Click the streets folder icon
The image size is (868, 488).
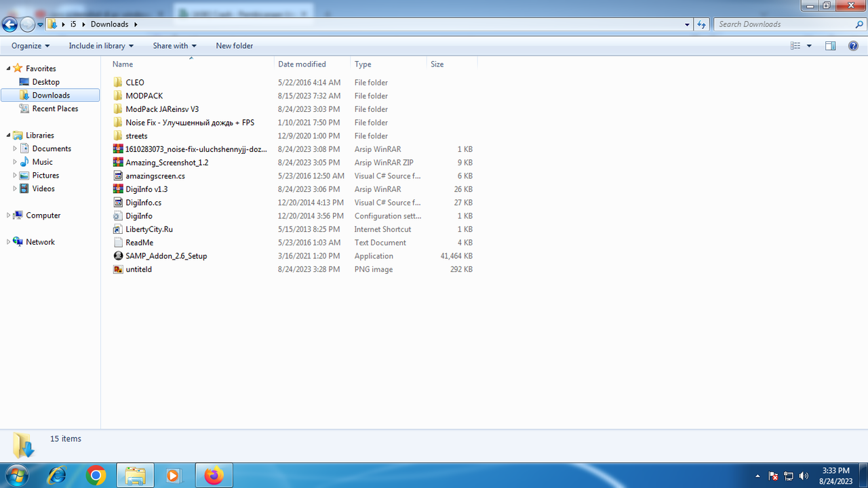pos(119,136)
